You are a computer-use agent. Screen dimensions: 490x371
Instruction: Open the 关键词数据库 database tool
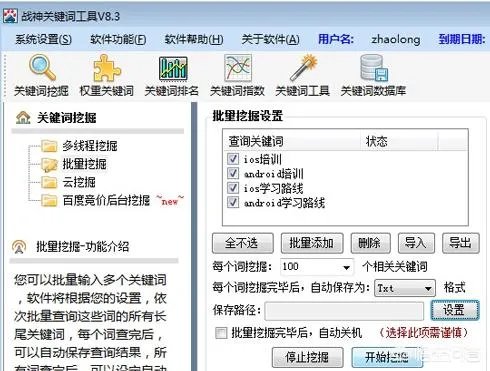373,75
